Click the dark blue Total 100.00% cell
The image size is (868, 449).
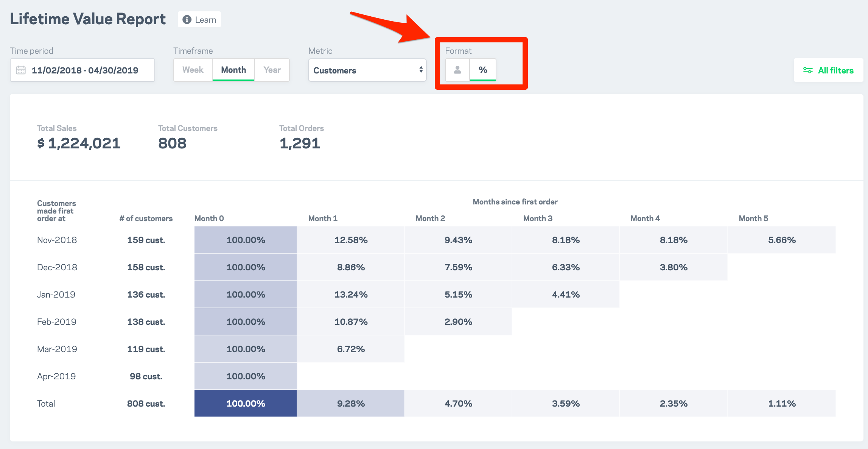pyautogui.click(x=246, y=404)
